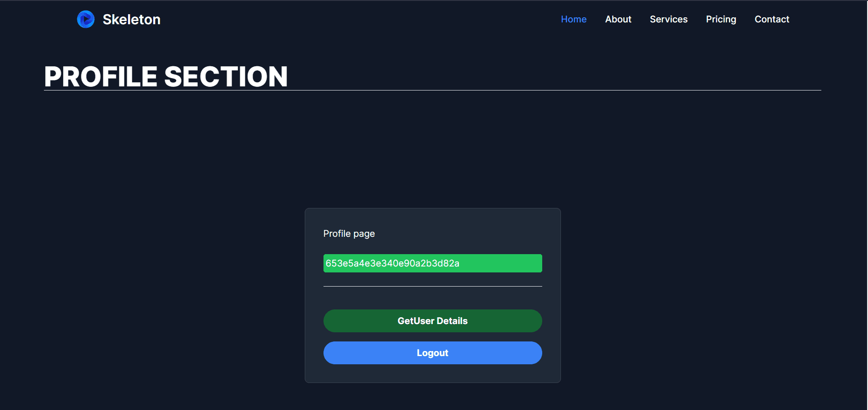The image size is (868, 410).
Task: Click the PROFILE SECTION heading
Action: [166, 76]
